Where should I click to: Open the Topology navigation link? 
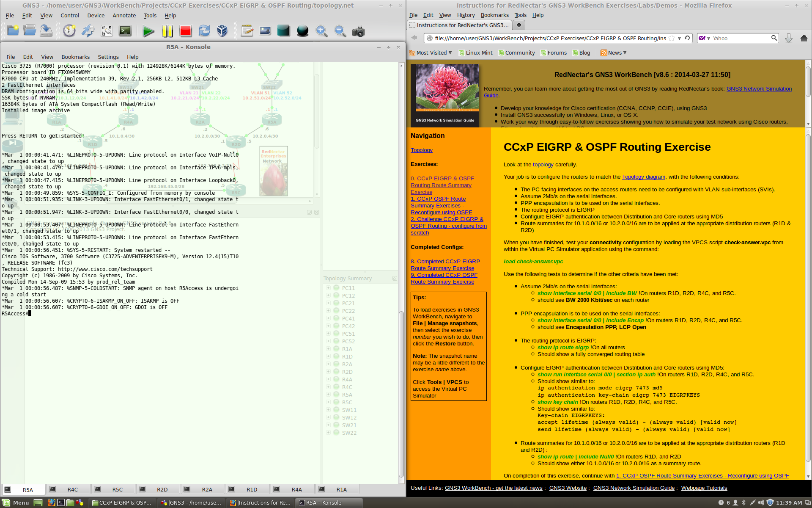point(421,150)
